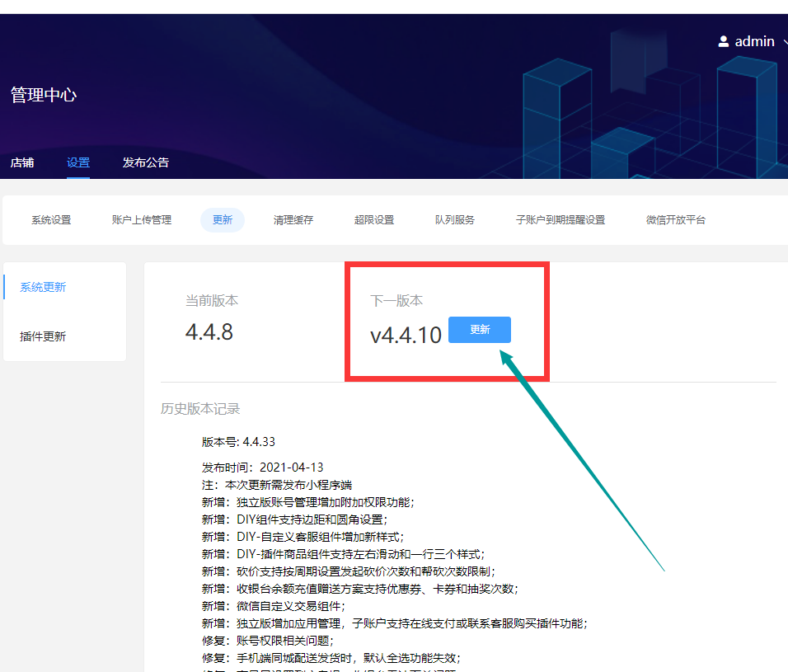
Task: Navigate to 队列服务 settings
Action: coord(455,220)
